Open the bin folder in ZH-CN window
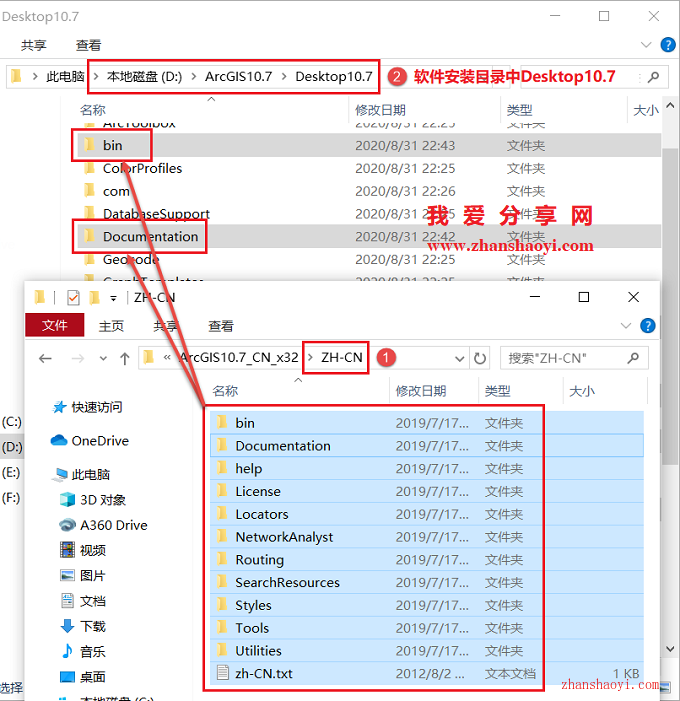The height and width of the screenshot is (701, 680). 427,422
